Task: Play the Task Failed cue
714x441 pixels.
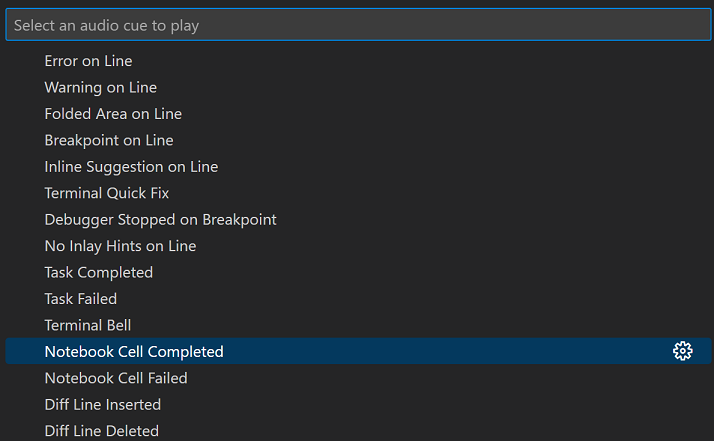Action: pyautogui.click(x=81, y=299)
